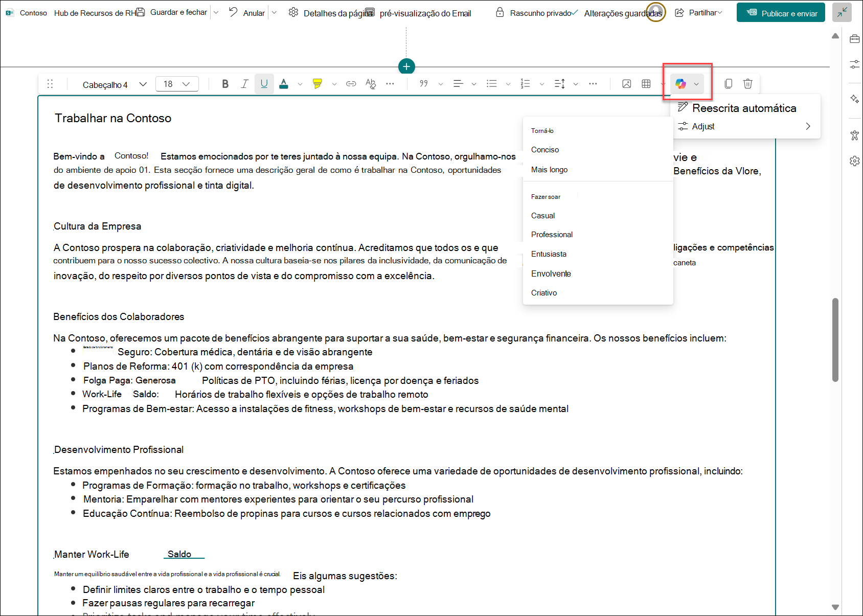Open the sparkle design ideas icon in right rail
Image resolution: width=863 pixels, height=616 pixels.
[854, 99]
